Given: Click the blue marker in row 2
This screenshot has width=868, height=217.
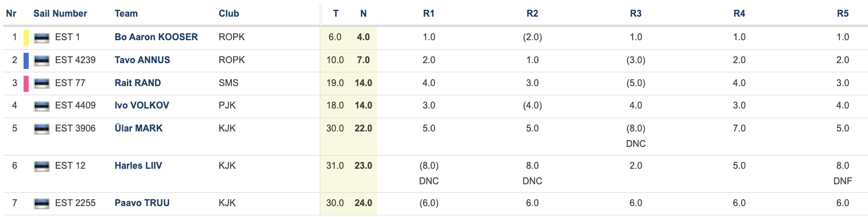Looking at the screenshot, I should pyautogui.click(x=26, y=61).
